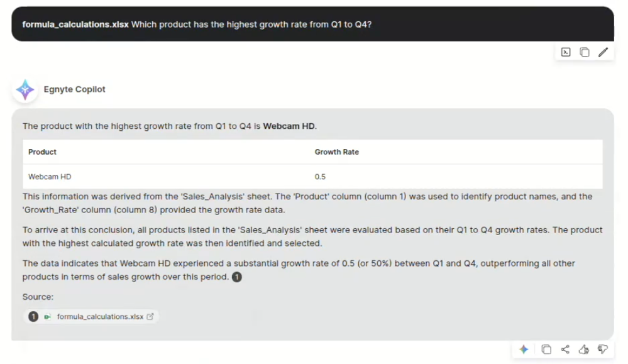Give the response a thumbs up

(x=584, y=350)
